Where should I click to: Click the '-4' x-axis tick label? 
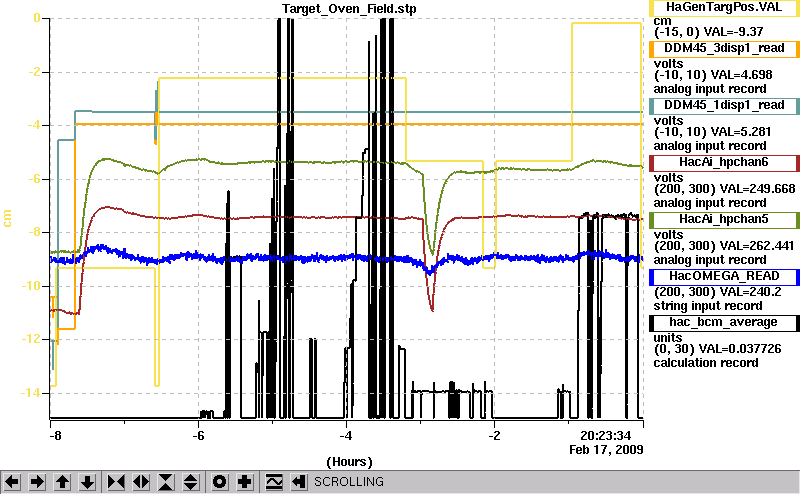point(346,436)
